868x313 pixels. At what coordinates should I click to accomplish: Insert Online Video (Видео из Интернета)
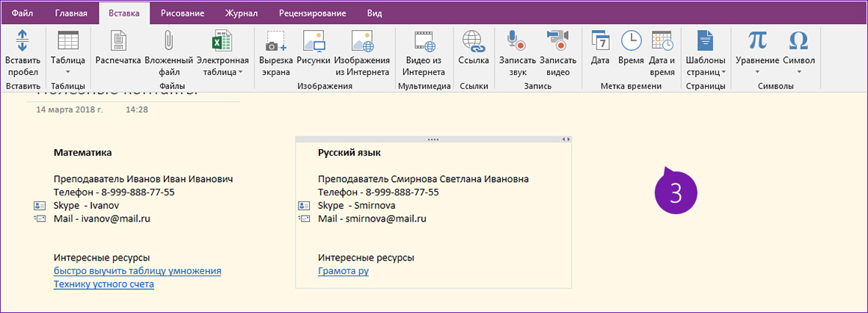pyautogui.click(x=424, y=42)
